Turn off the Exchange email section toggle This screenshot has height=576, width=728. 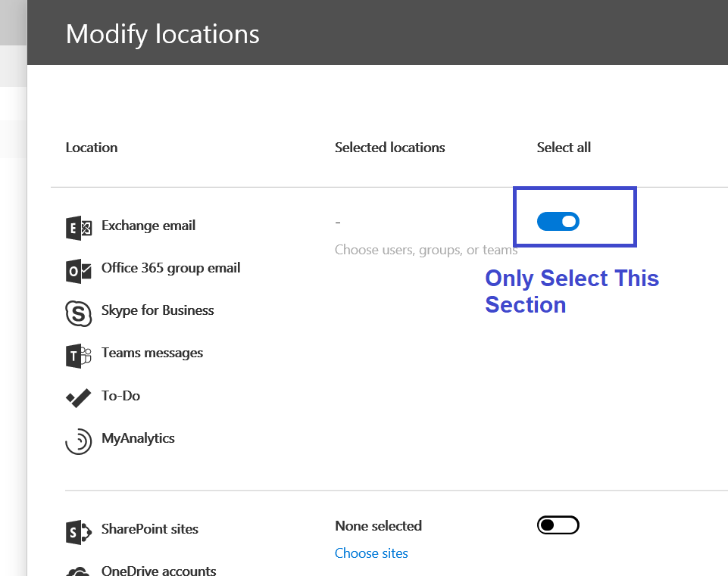[558, 222]
